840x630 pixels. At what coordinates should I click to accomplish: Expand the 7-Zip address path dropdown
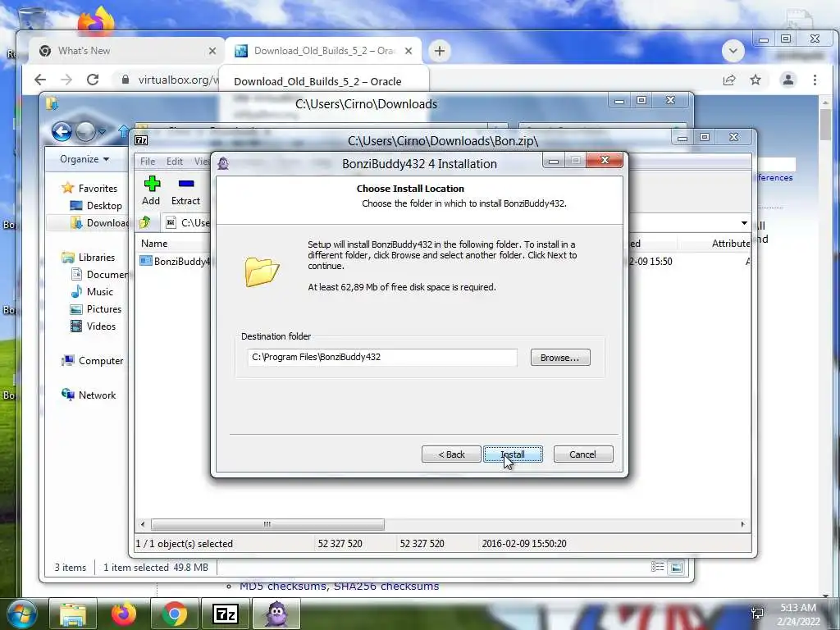coord(744,223)
